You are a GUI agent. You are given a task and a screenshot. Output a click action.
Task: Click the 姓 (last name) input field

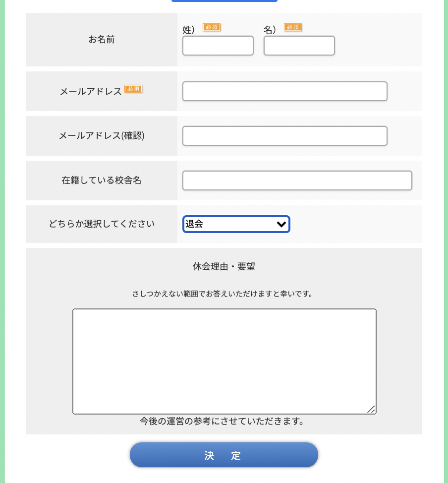(218, 46)
